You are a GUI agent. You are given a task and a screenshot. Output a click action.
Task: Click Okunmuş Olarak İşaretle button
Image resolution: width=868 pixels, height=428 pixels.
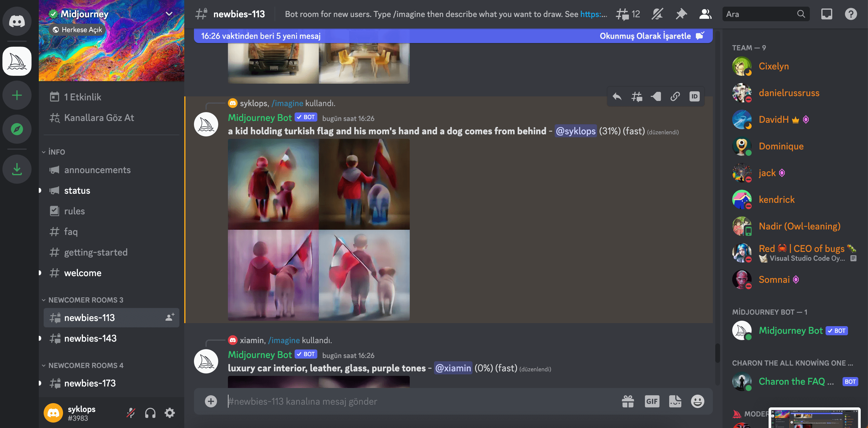[x=652, y=36]
